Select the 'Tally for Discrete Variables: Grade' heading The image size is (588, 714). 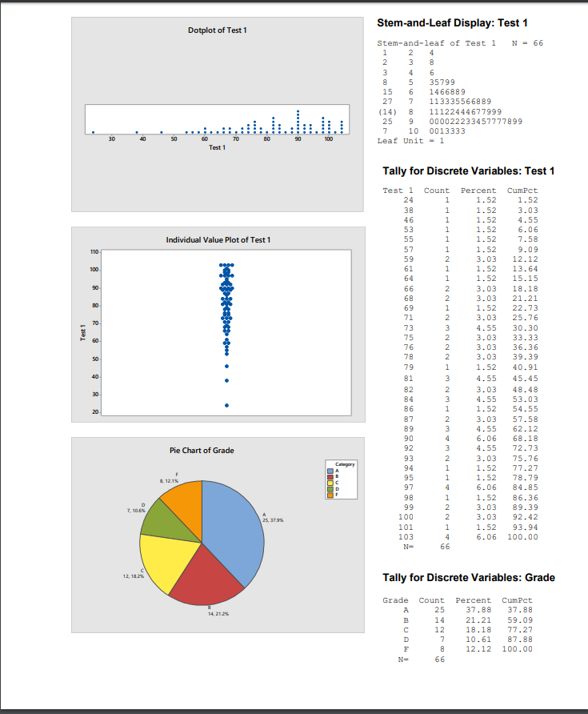click(468, 578)
